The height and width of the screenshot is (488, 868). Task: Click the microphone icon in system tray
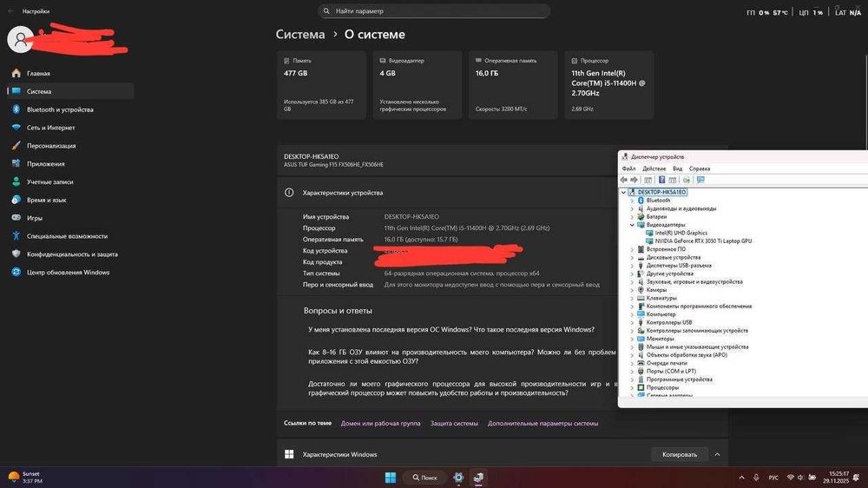(756, 478)
